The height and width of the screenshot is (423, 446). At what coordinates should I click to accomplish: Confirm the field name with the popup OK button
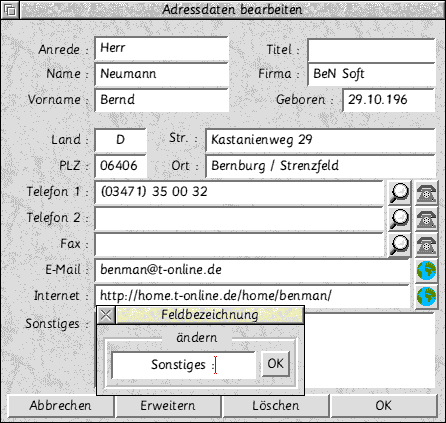pyautogui.click(x=275, y=364)
